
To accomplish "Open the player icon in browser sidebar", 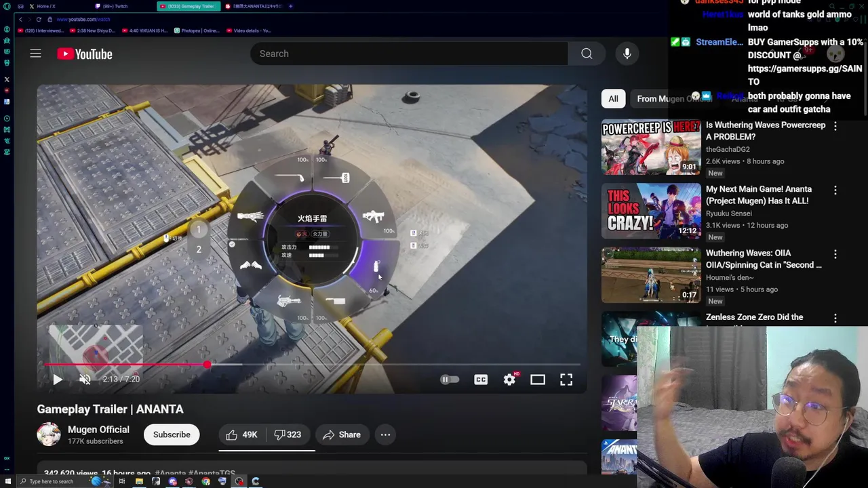I will coord(7,119).
